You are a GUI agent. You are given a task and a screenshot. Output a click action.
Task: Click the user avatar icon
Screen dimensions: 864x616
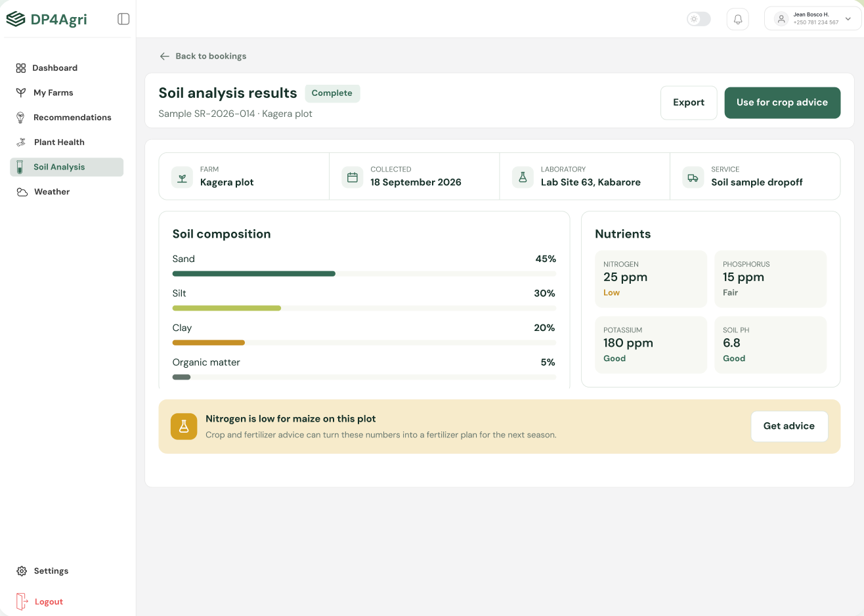781,19
